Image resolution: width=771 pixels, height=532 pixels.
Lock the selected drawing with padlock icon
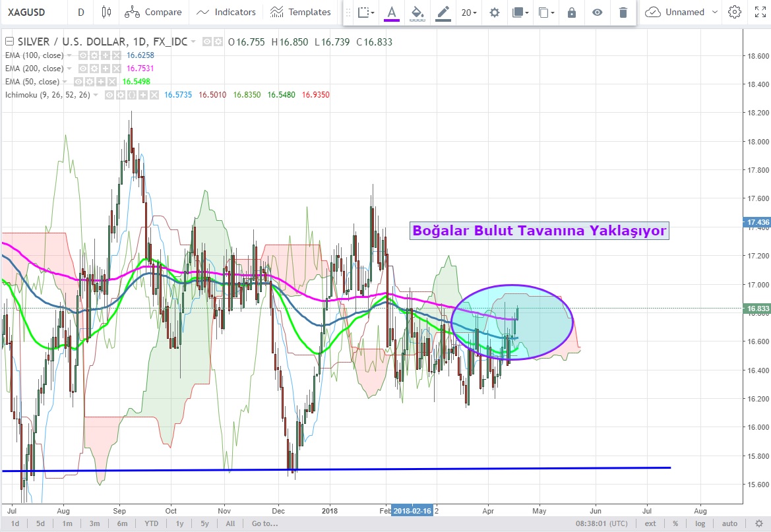[x=571, y=13]
